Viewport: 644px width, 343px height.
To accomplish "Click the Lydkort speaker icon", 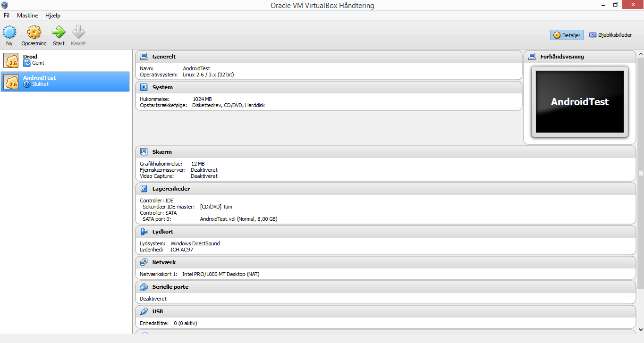I will coord(144,232).
